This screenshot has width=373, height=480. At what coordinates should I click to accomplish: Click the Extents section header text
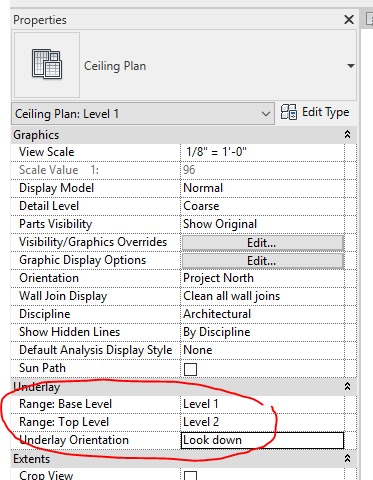coord(32,459)
